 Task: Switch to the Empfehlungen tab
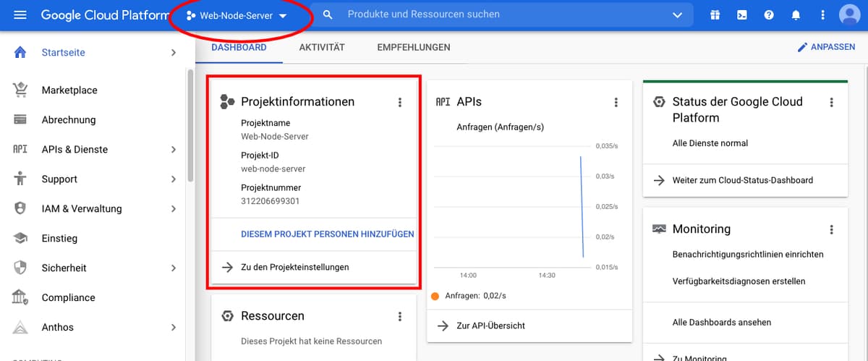414,48
